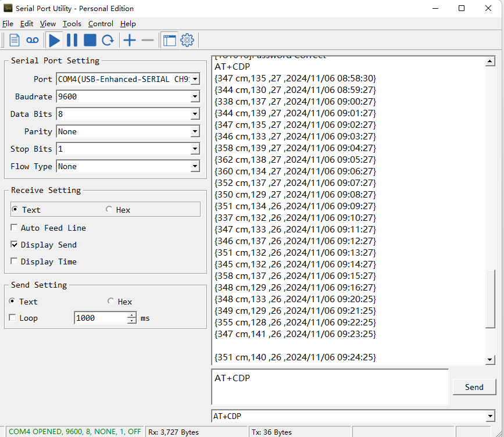Click the log line timestamped 08:58:30
504x437 pixels.
click(295, 78)
